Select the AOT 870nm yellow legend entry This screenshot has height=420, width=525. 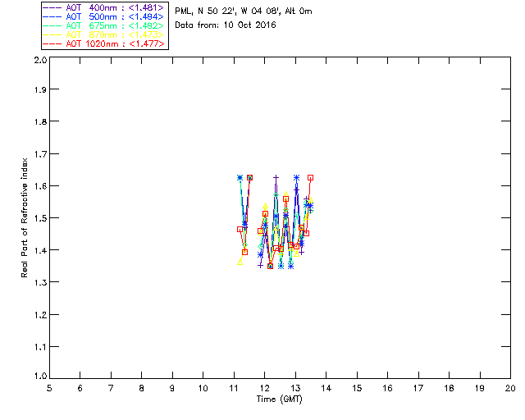coord(103,34)
